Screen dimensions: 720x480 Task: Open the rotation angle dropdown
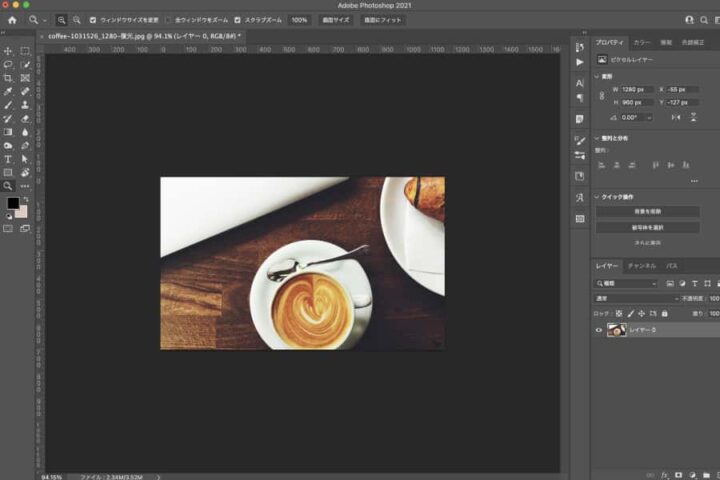[x=649, y=118]
